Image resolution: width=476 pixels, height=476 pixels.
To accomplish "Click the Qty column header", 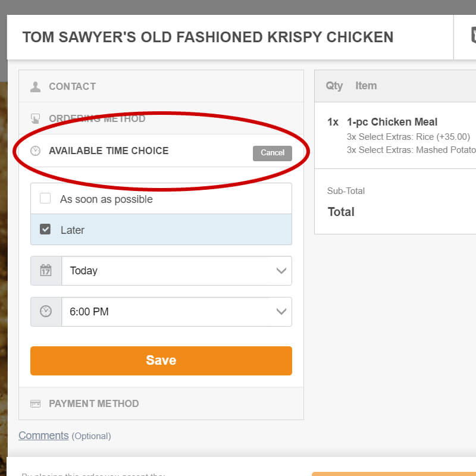I will pos(334,86).
